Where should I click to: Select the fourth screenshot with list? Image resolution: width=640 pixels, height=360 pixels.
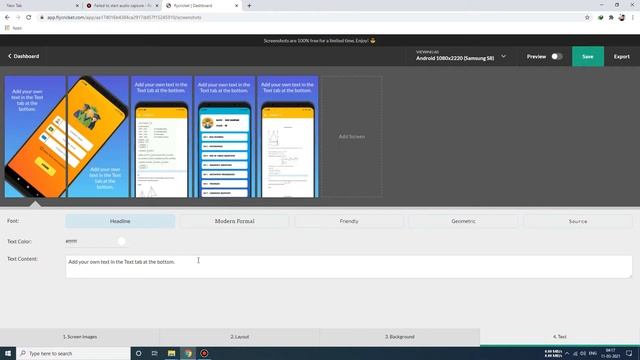(224, 136)
